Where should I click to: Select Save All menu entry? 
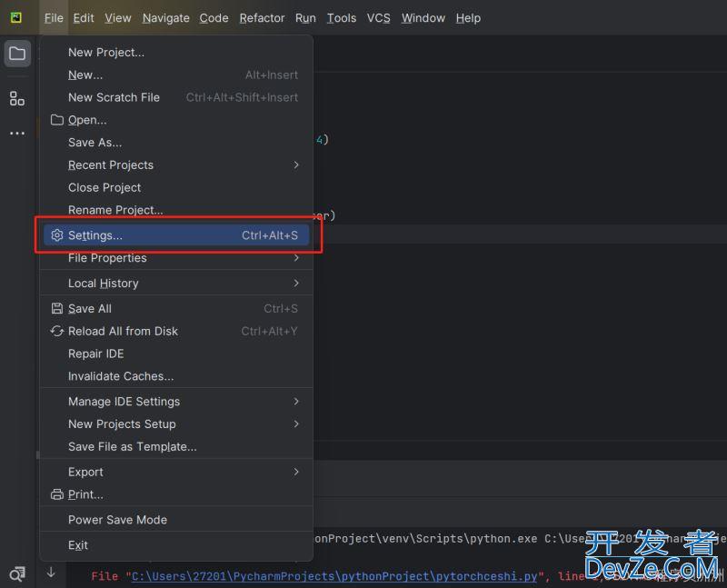pos(176,308)
